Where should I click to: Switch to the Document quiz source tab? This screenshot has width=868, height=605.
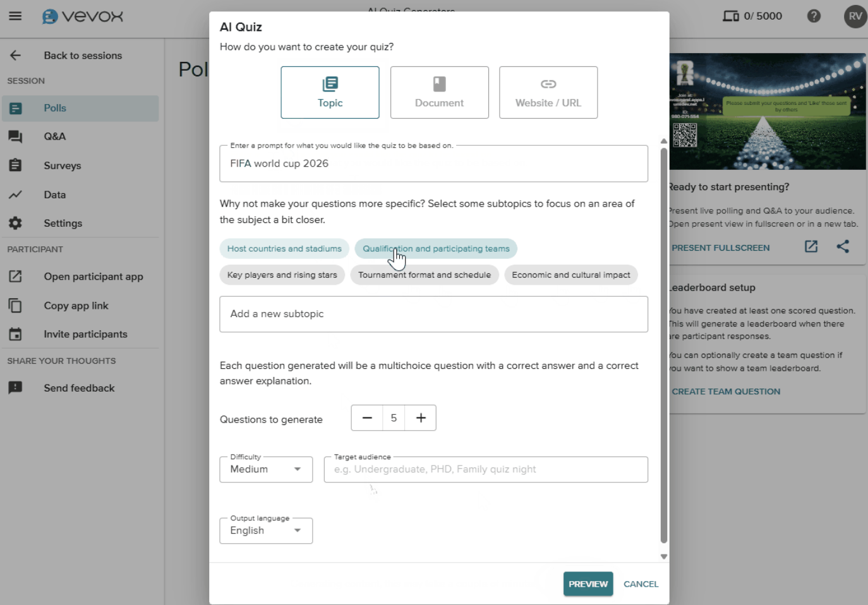tap(439, 92)
